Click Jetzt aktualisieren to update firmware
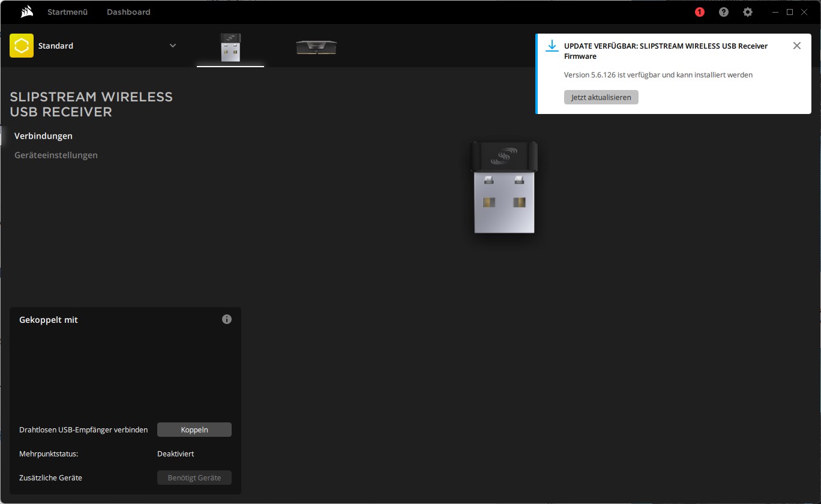Image resolution: width=821 pixels, height=504 pixels. coord(601,97)
